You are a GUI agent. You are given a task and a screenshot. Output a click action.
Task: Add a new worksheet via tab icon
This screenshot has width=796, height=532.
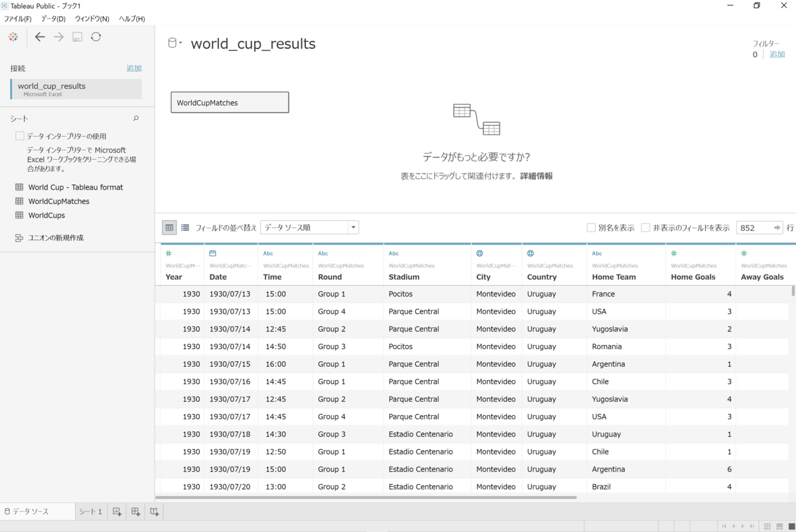click(117, 511)
